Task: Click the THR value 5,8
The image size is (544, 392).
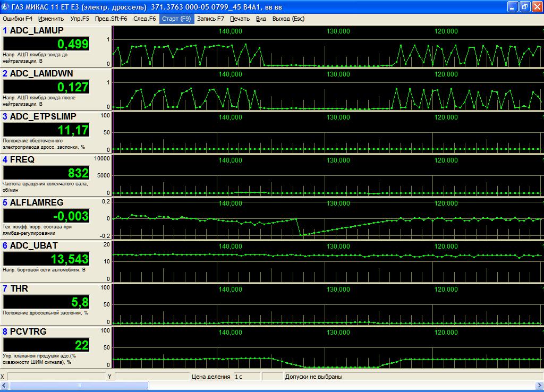Action: [x=46, y=302]
